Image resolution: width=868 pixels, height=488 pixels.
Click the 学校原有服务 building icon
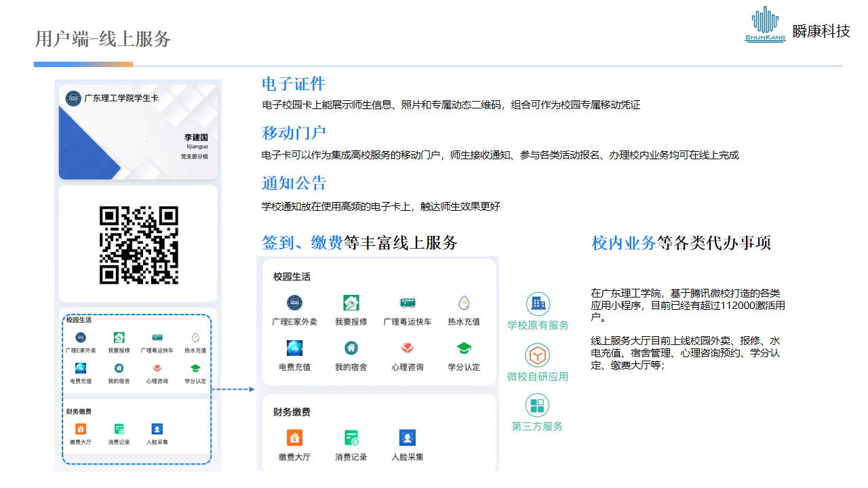point(538,304)
